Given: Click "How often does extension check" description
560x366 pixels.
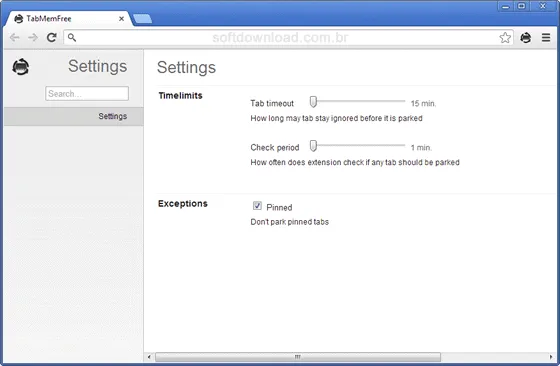Looking at the screenshot, I should 355,162.
